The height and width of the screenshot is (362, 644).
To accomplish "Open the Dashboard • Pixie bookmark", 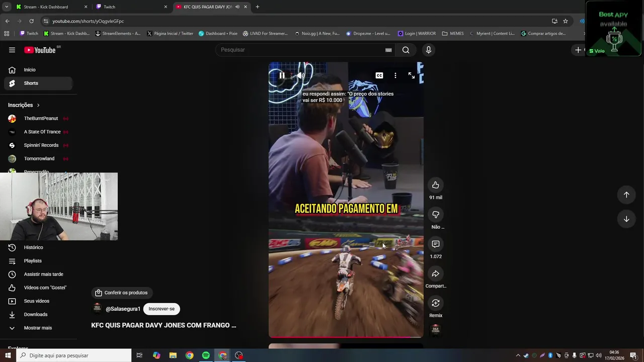I will pos(218,34).
